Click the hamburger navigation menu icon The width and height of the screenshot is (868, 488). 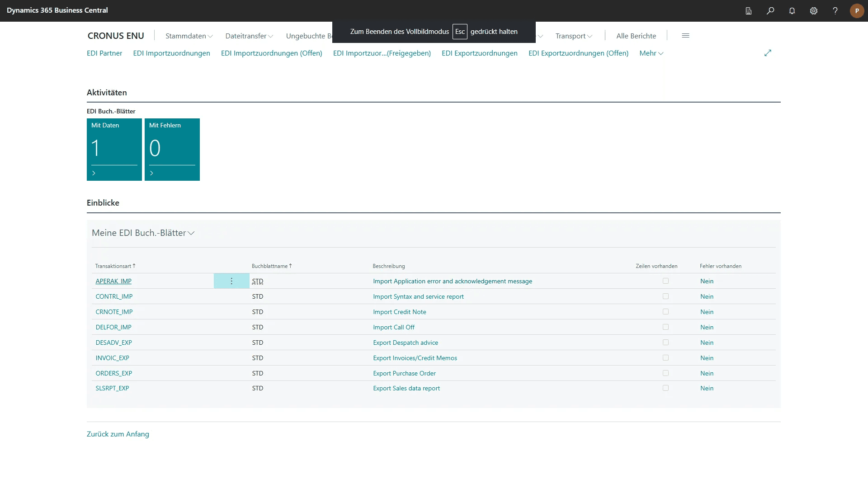pos(685,36)
